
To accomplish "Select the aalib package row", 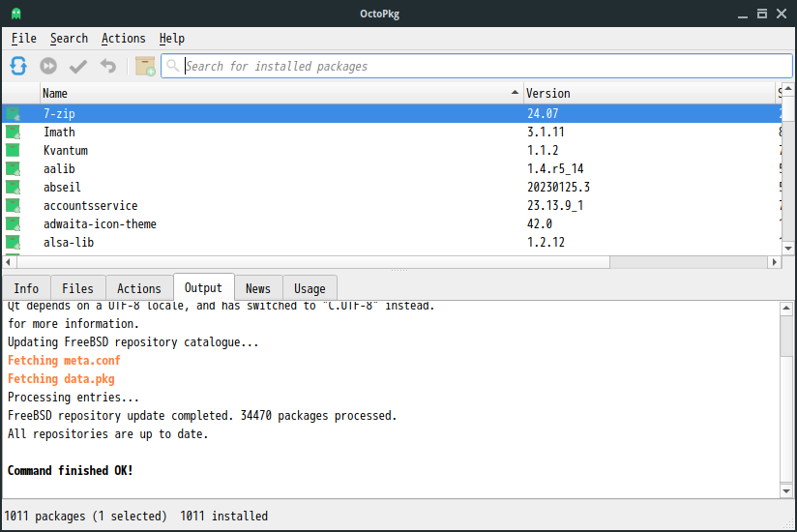I will [392, 168].
